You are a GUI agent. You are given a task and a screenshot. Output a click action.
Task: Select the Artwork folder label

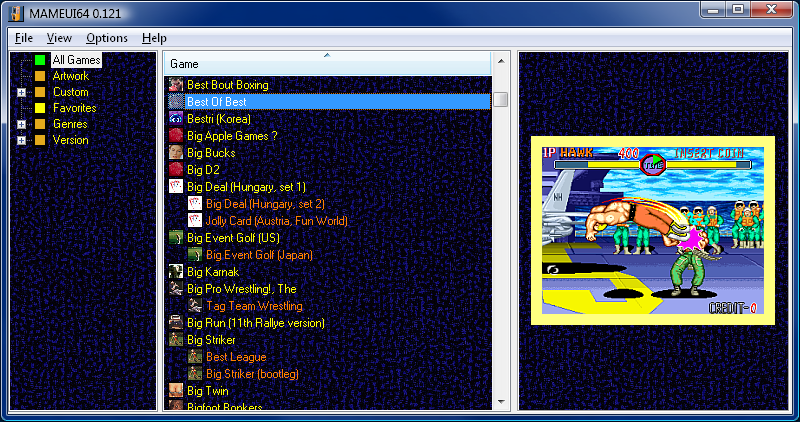coord(71,76)
